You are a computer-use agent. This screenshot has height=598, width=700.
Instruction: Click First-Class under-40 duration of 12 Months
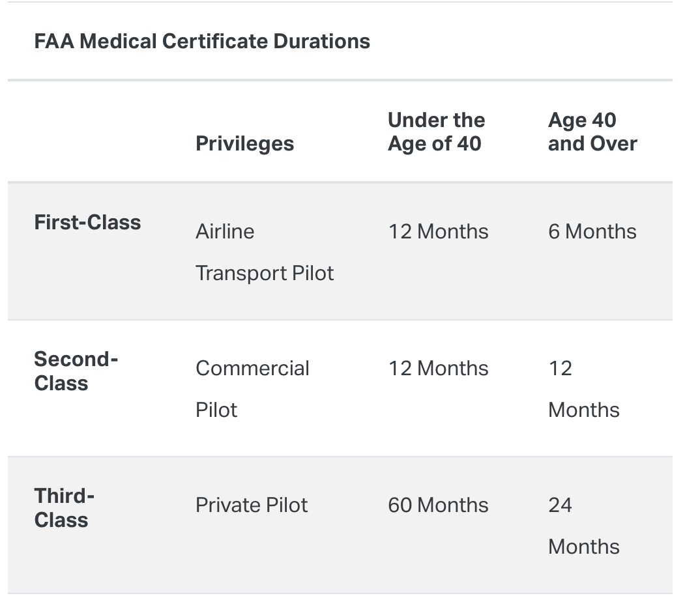coord(438,231)
